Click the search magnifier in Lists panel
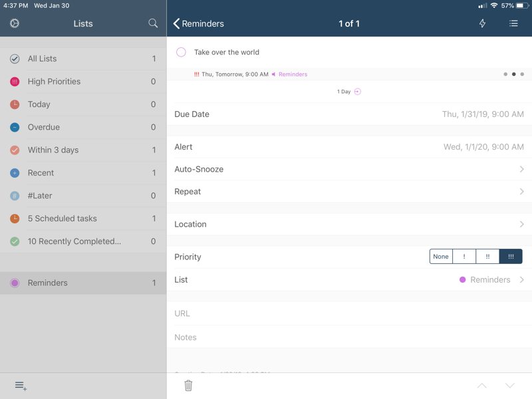This screenshot has width=532, height=399. click(x=153, y=23)
